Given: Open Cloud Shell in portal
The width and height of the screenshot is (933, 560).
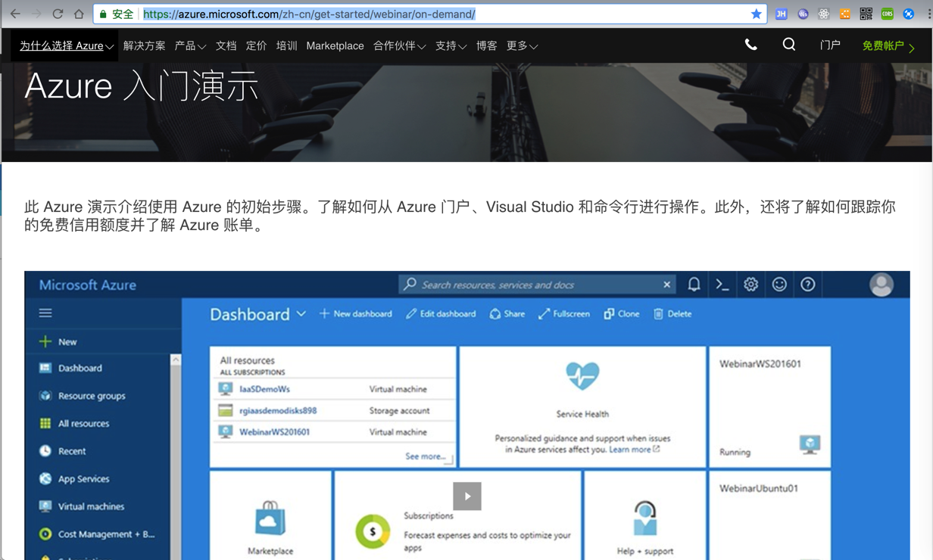Looking at the screenshot, I should click(722, 285).
